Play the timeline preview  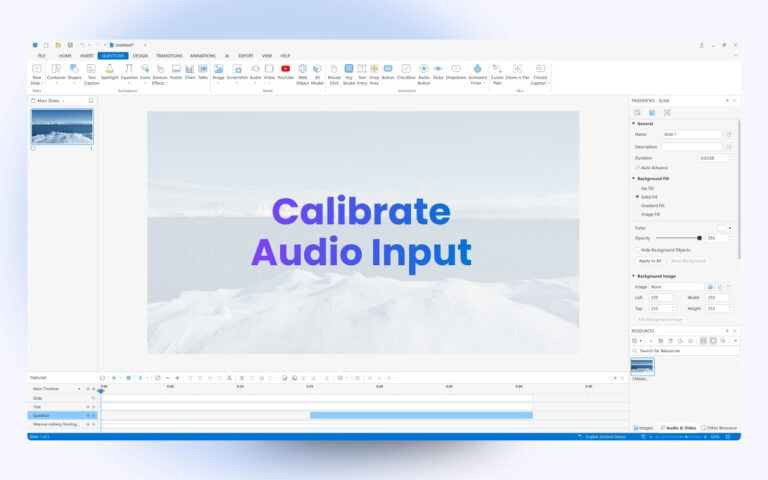[114, 378]
